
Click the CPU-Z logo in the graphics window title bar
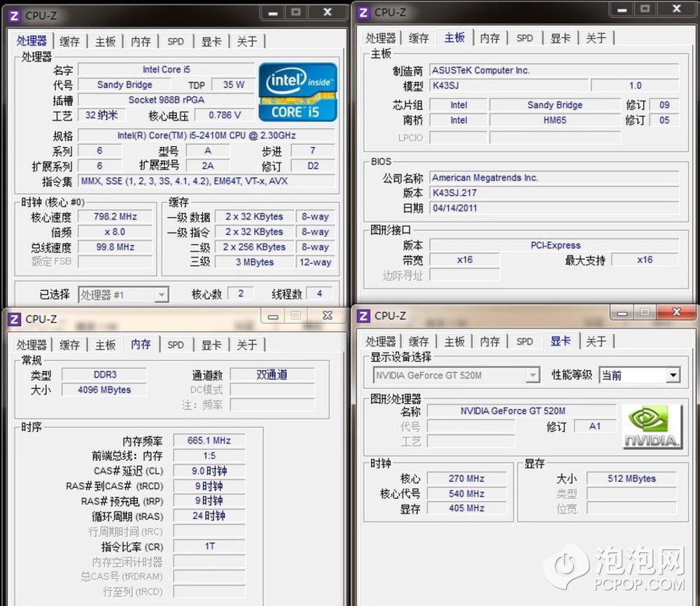[x=363, y=316]
